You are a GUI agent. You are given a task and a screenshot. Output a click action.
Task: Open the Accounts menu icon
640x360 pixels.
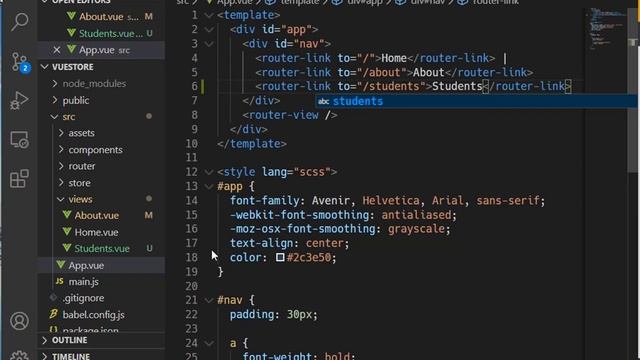(x=19, y=321)
